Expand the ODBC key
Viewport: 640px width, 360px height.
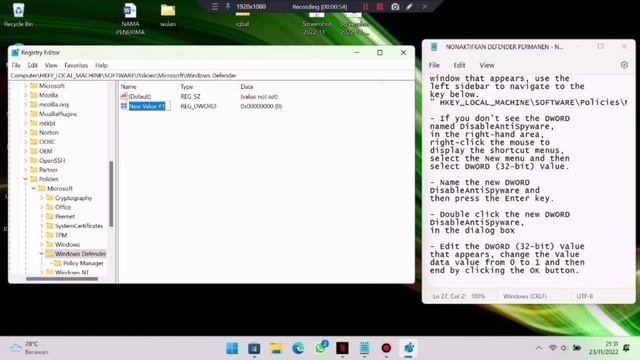click(25, 142)
